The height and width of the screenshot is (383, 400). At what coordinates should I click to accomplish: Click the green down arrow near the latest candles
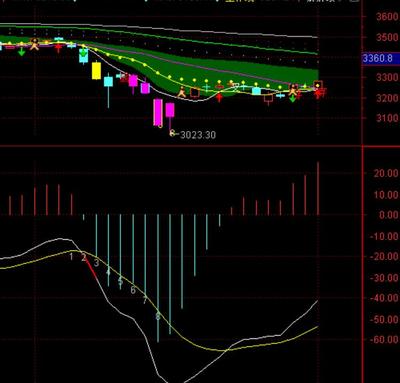pyautogui.click(x=293, y=98)
